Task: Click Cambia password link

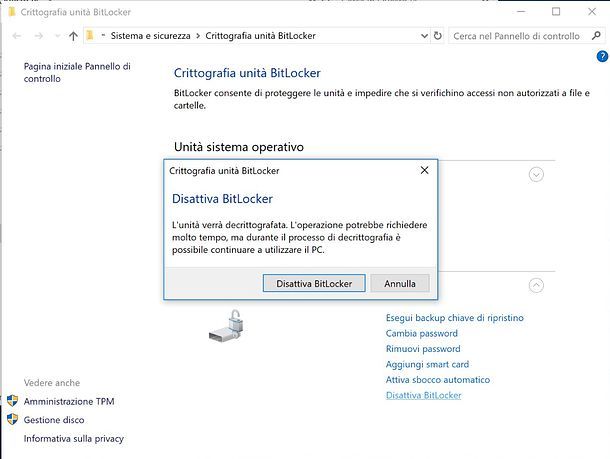Action: (x=422, y=333)
